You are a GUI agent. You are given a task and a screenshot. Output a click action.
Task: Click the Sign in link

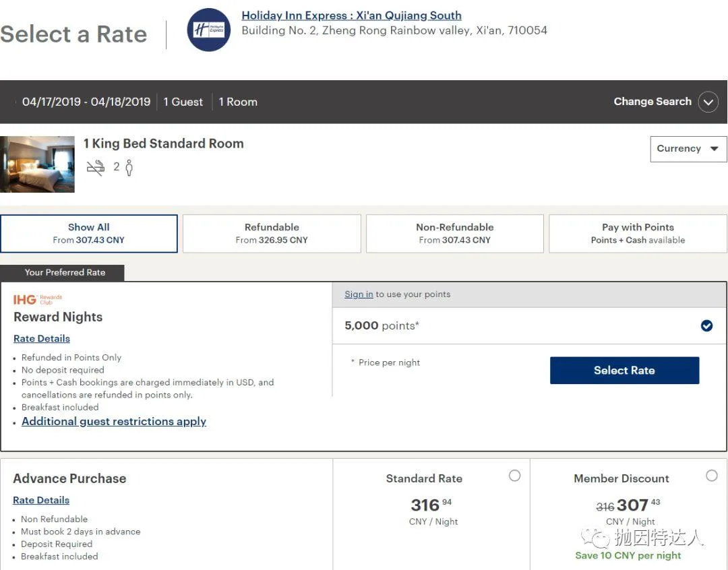pos(359,294)
